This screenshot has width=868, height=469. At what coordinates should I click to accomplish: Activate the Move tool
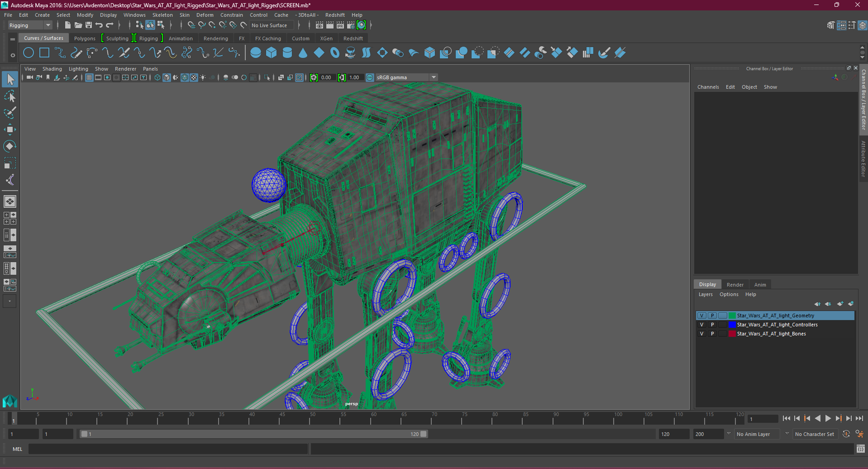point(10,129)
